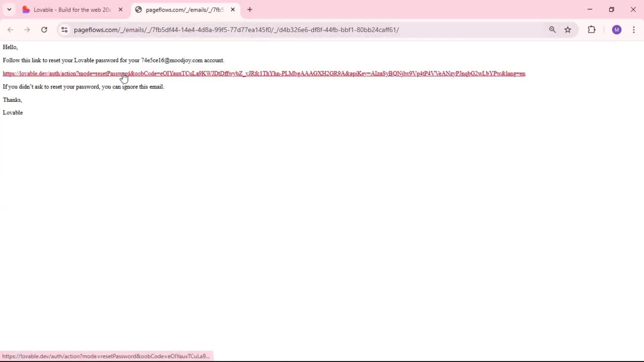The width and height of the screenshot is (644, 362).
Task: Open the tab search dropdown arrow
Action: (9, 9)
